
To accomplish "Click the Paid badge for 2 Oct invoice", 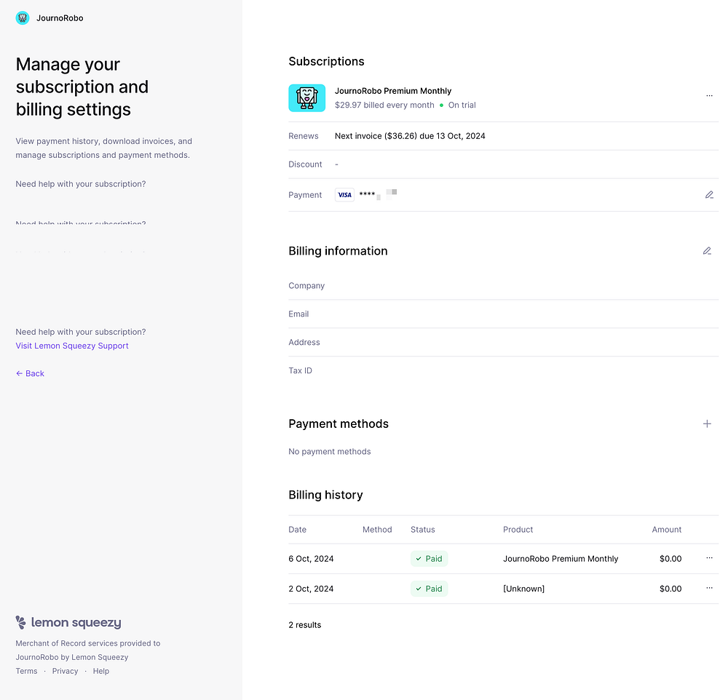I will click(429, 589).
